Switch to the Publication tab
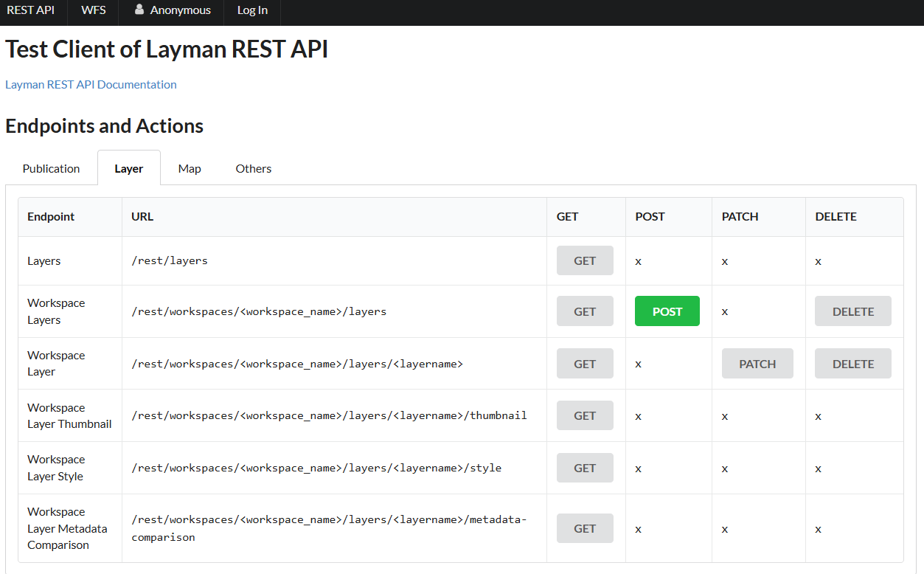Screen dimensions: 924x574 tap(51, 168)
